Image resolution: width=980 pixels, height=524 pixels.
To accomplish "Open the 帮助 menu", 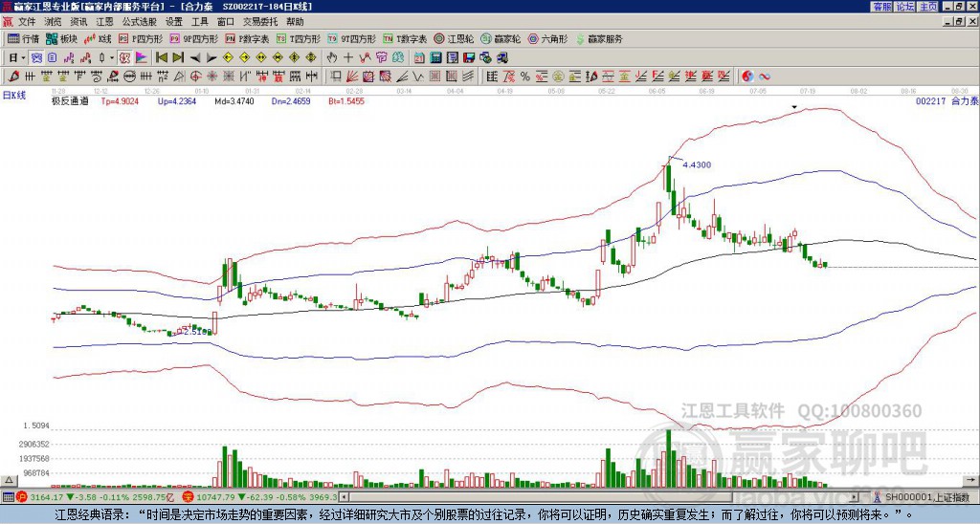I will (295, 22).
